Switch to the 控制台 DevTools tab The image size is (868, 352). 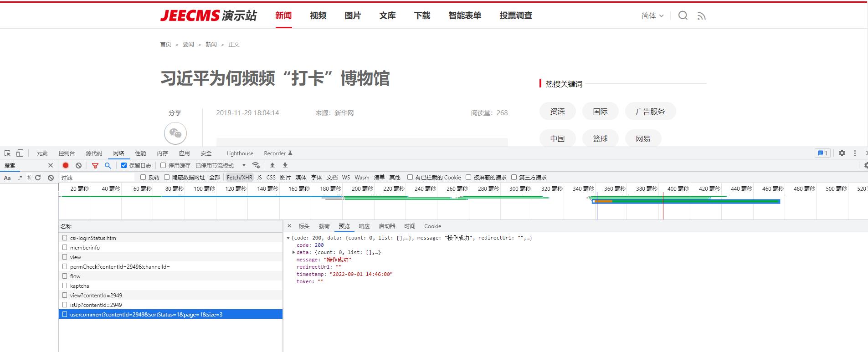point(67,153)
